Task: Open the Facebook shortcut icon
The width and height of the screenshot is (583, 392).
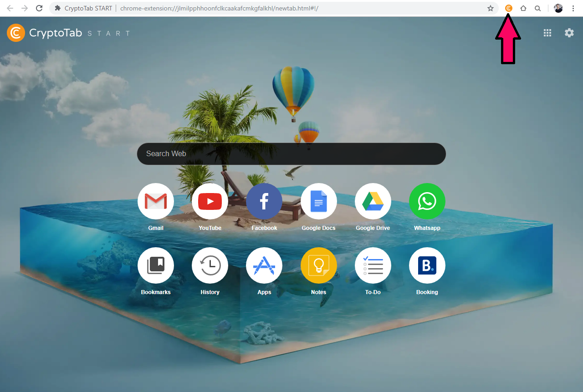Action: pyautogui.click(x=264, y=201)
